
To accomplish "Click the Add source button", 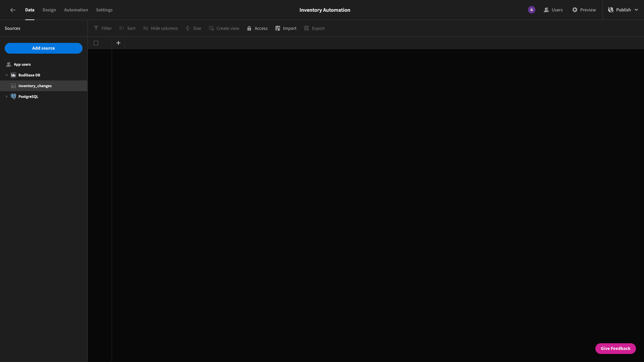I will (x=44, y=48).
